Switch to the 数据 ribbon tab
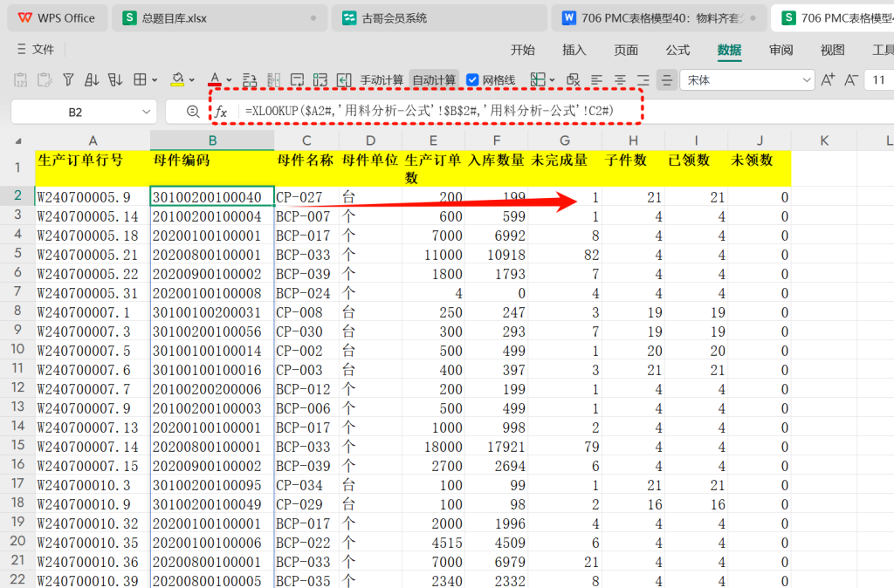The height and width of the screenshot is (588, 894). [x=729, y=50]
